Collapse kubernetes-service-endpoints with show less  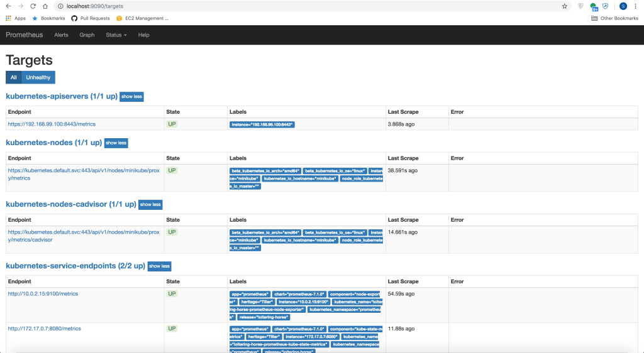tap(159, 266)
